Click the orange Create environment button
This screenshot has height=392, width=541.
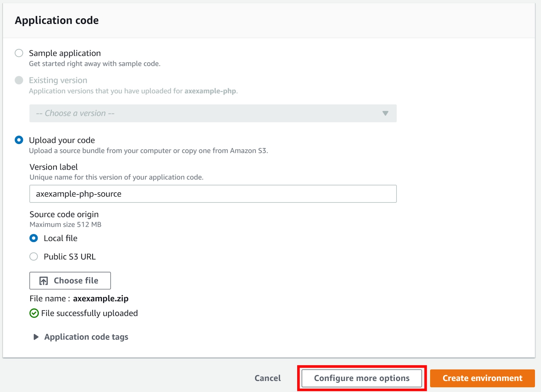click(483, 378)
